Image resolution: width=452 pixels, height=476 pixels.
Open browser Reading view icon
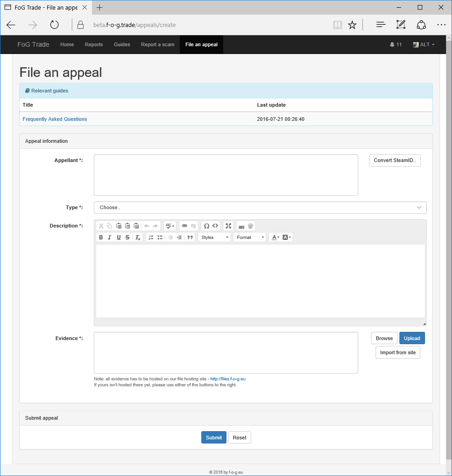[x=337, y=25]
